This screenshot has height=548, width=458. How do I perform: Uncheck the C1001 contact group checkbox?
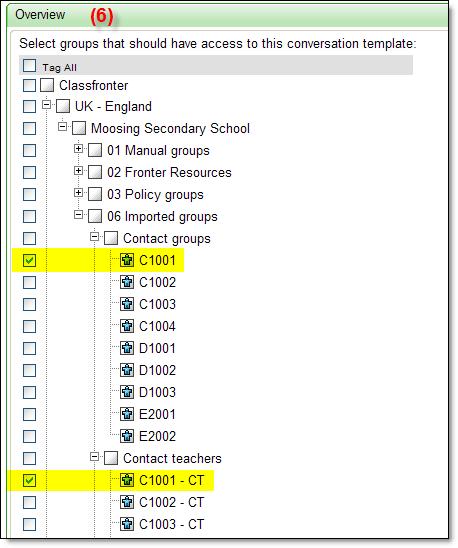tap(29, 260)
